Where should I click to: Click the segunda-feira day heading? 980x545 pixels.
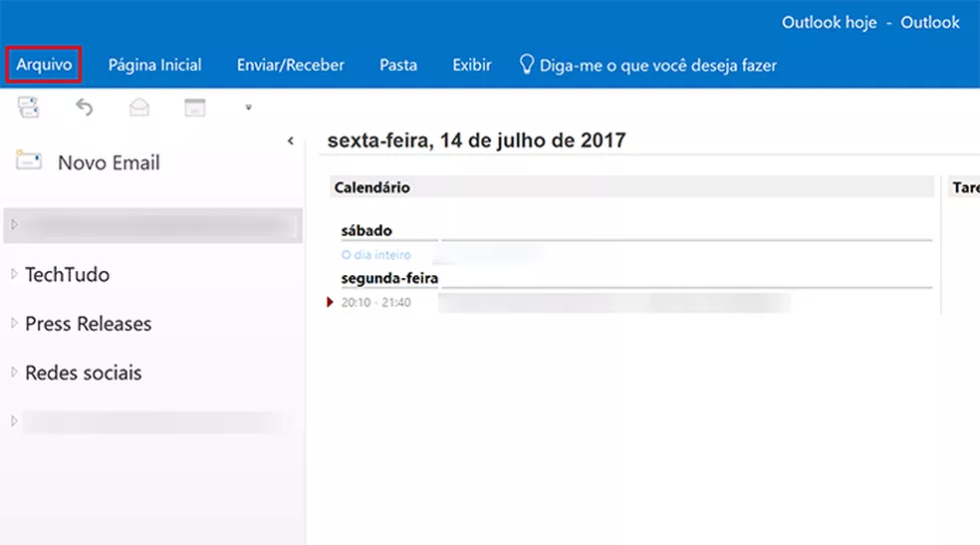coord(389,278)
